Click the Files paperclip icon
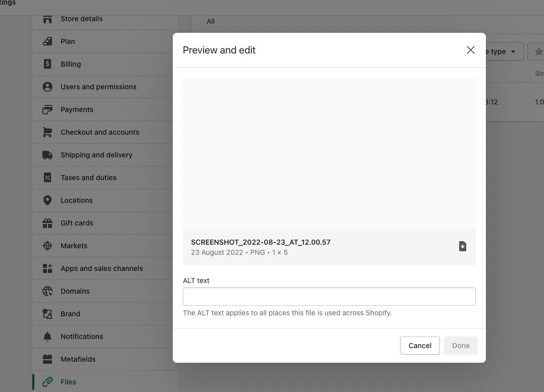The width and height of the screenshot is (544, 392). click(47, 382)
